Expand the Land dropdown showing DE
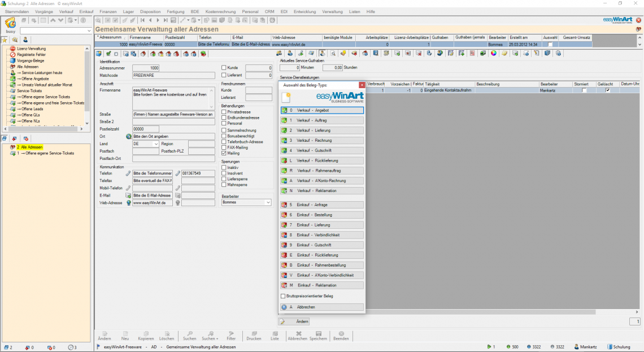The height and width of the screenshot is (352, 644). tap(156, 144)
